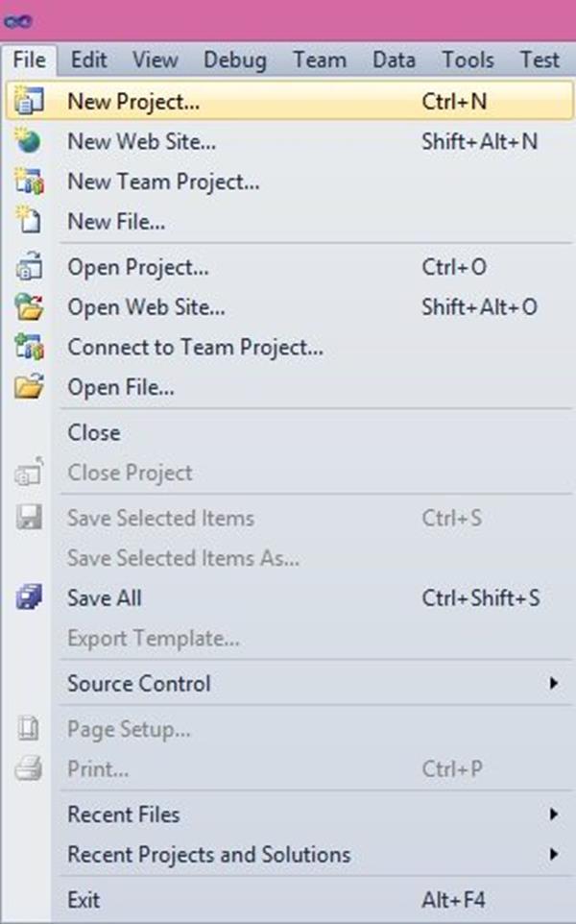The width and height of the screenshot is (576, 924).
Task: Choose the Close command
Action: tap(93, 433)
